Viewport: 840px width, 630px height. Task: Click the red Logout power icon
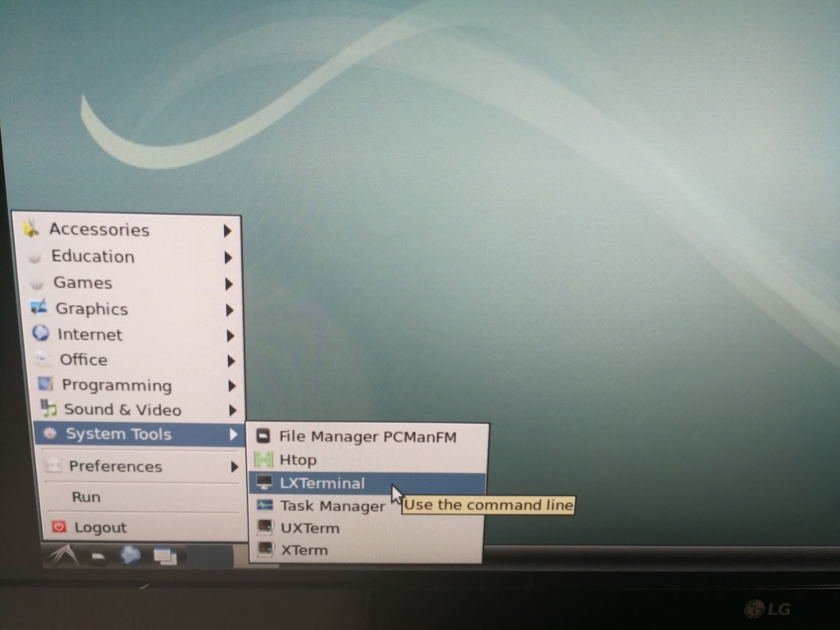(58, 527)
